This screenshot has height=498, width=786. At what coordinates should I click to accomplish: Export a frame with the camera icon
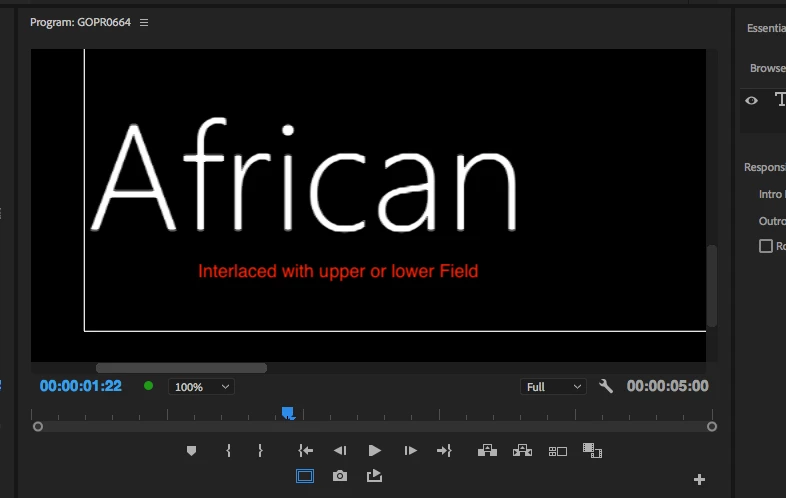point(340,476)
